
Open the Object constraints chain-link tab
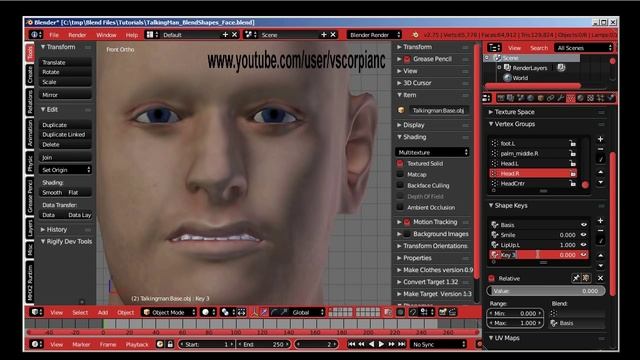(551, 98)
